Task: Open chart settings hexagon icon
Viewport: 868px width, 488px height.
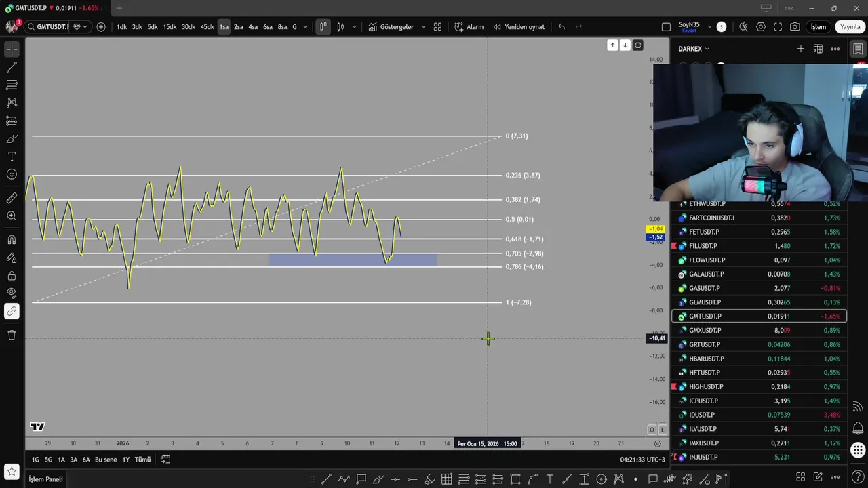Action: point(761,27)
